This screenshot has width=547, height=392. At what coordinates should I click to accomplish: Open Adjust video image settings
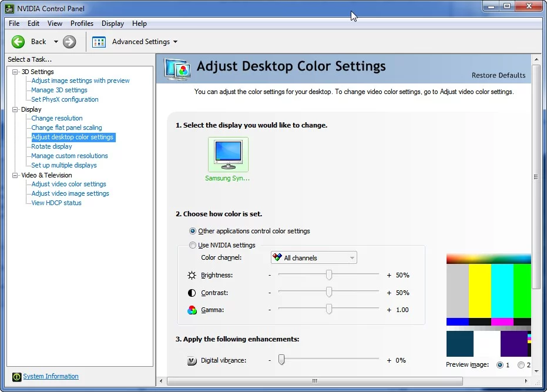(70, 194)
